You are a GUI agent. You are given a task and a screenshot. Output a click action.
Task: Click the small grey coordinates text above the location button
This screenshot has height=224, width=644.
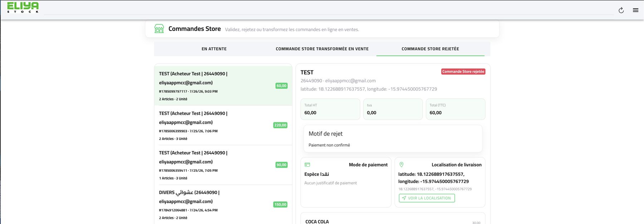click(x=435, y=189)
